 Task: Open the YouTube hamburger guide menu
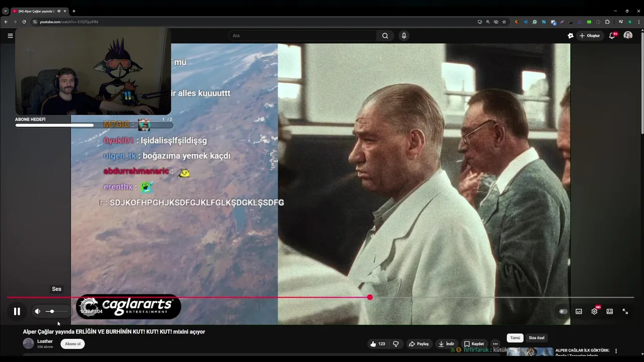click(10, 36)
